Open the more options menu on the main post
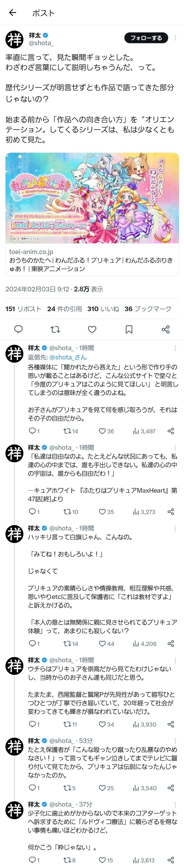The height and width of the screenshot is (868, 184). coord(175,38)
